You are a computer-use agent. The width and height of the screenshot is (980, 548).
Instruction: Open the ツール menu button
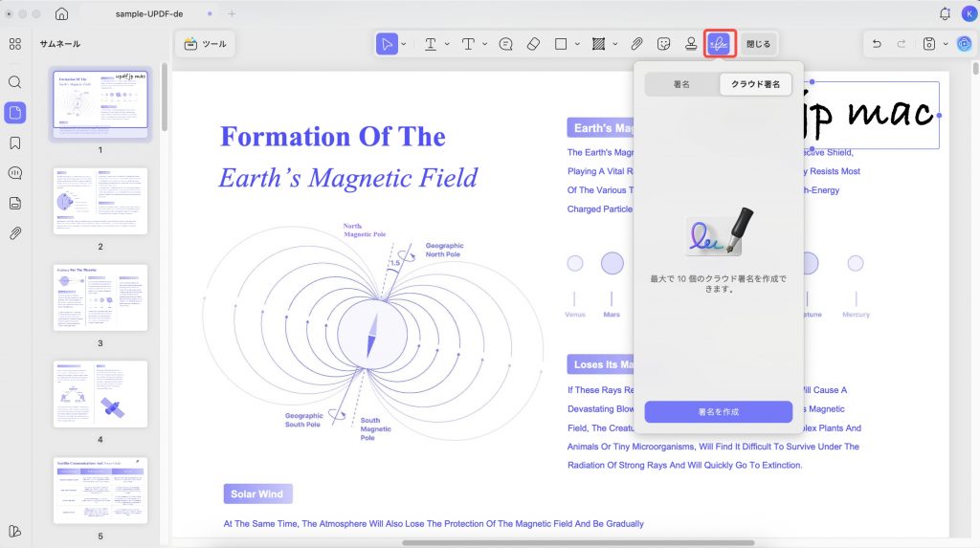click(206, 44)
